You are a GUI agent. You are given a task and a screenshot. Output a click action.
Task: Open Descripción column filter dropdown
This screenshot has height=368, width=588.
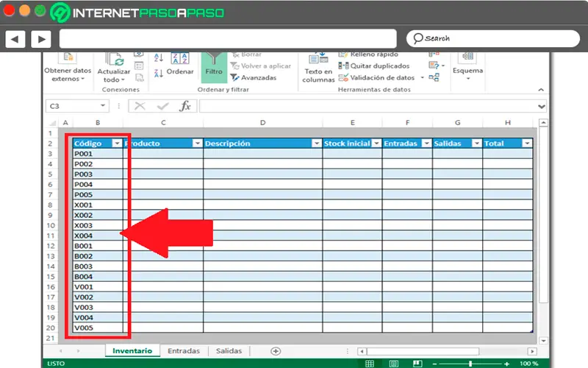point(317,144)
